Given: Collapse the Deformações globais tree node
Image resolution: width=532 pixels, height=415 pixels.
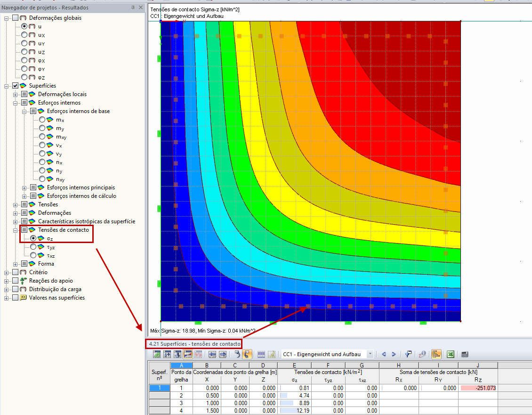Looking at the screenshot, I should 6,18.
